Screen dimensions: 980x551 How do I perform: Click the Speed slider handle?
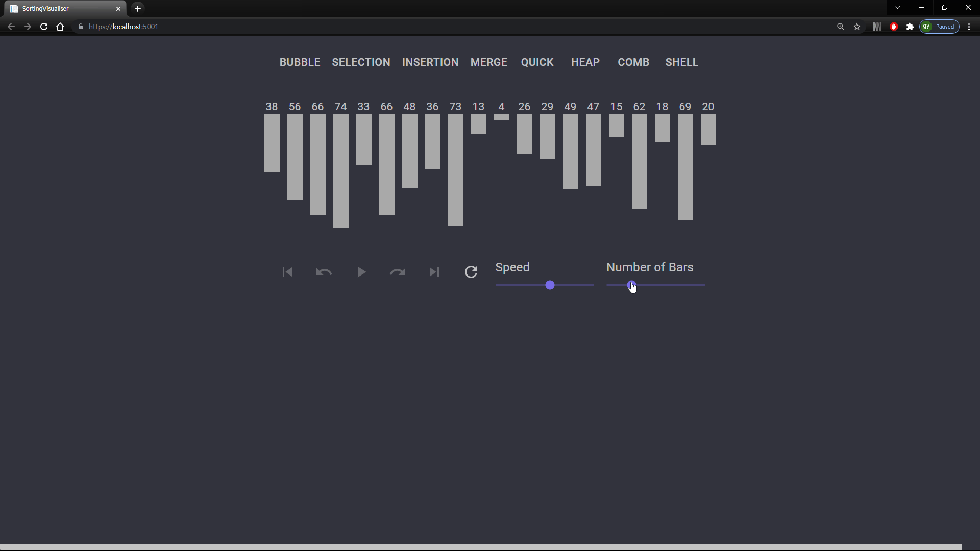550,285
